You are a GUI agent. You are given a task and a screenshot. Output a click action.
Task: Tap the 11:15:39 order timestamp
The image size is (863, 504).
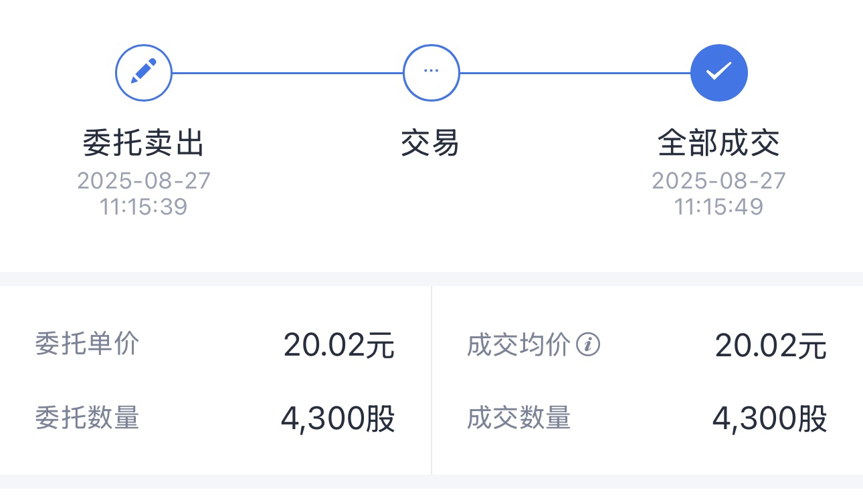click(x=144, y=207)
